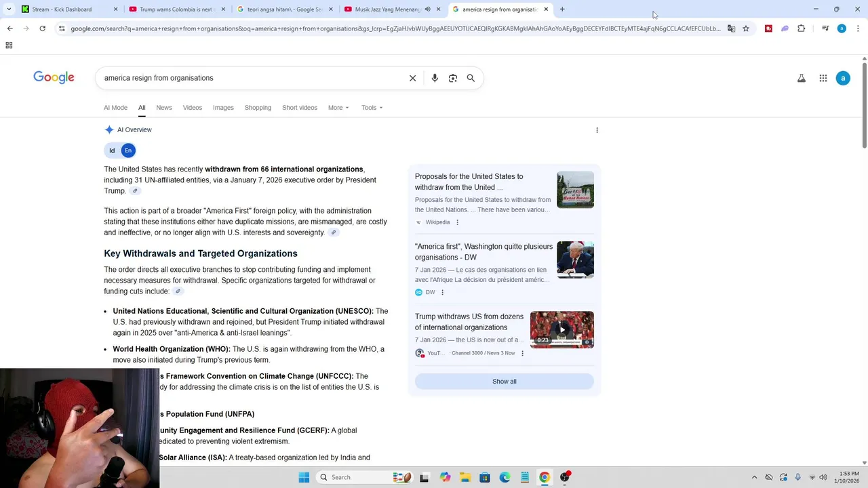
Task: Open 'America first, Washington quitte' DW link
Action: 484,252
